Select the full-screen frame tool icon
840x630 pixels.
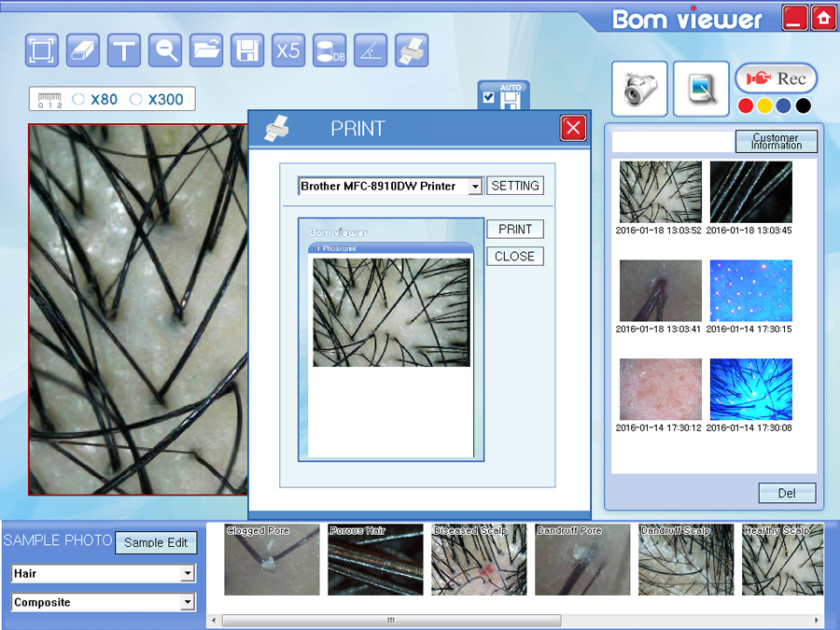(x=42, y=50)
